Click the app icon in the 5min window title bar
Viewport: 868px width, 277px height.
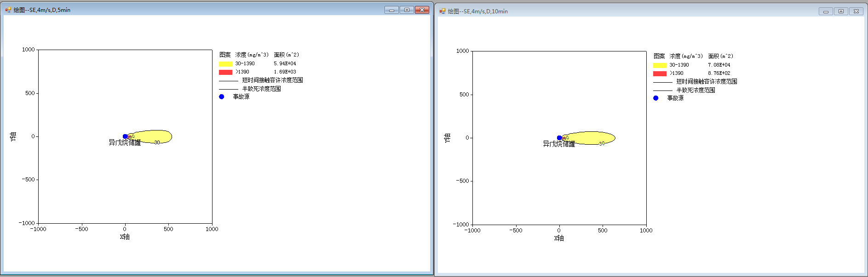[8, 10]
